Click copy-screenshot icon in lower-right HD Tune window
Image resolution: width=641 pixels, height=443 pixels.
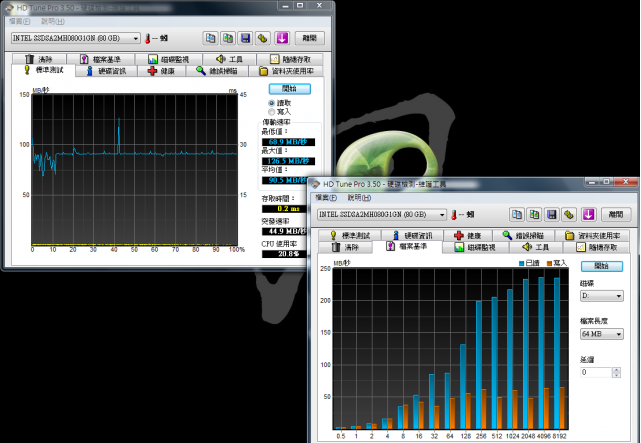[x=534, y=214]
